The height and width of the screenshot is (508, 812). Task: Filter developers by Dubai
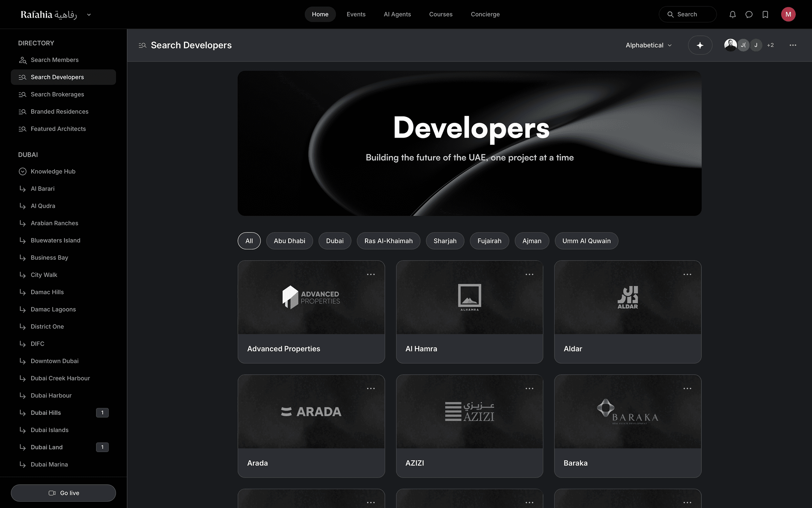(x=335, y=241)
